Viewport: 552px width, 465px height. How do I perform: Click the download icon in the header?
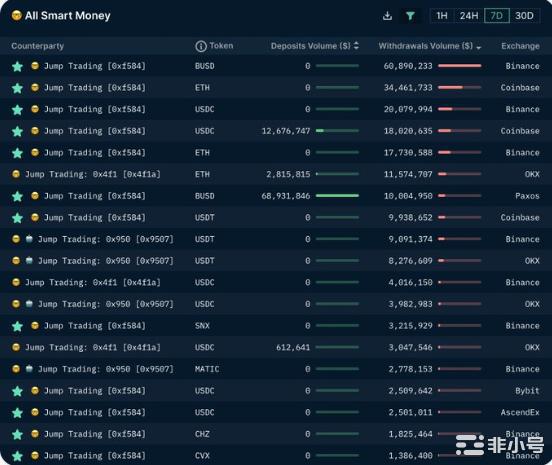(387, 16)
